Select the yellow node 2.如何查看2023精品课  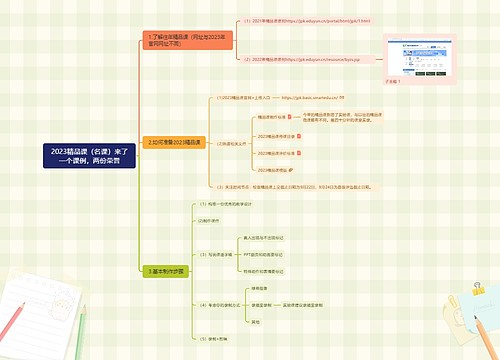pyautogui.click(x=174, y=142)
